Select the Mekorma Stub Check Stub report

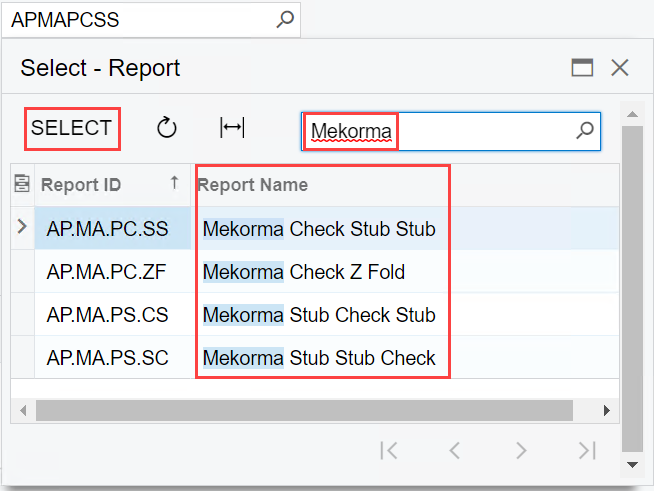[319, 315]
